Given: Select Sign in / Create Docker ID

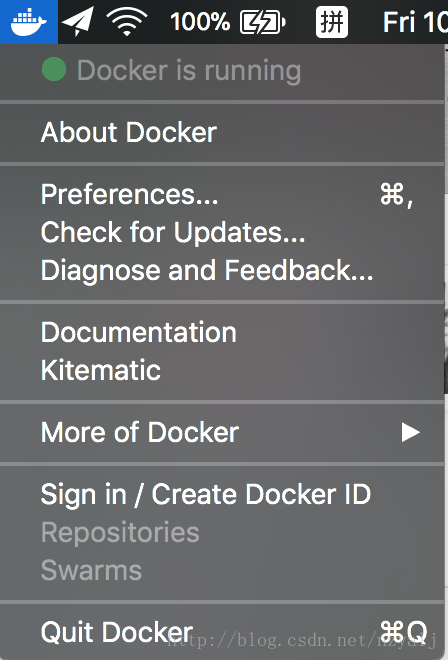Looking at the screenshot, I should (x=222, y=494).
